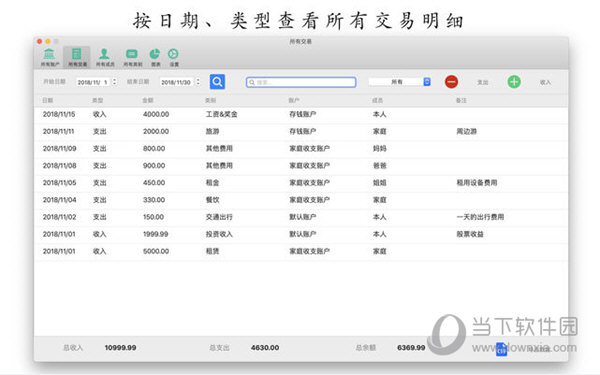
Task: Open the 所有类别 (all categories) toolbar icon
Action: 132,57
